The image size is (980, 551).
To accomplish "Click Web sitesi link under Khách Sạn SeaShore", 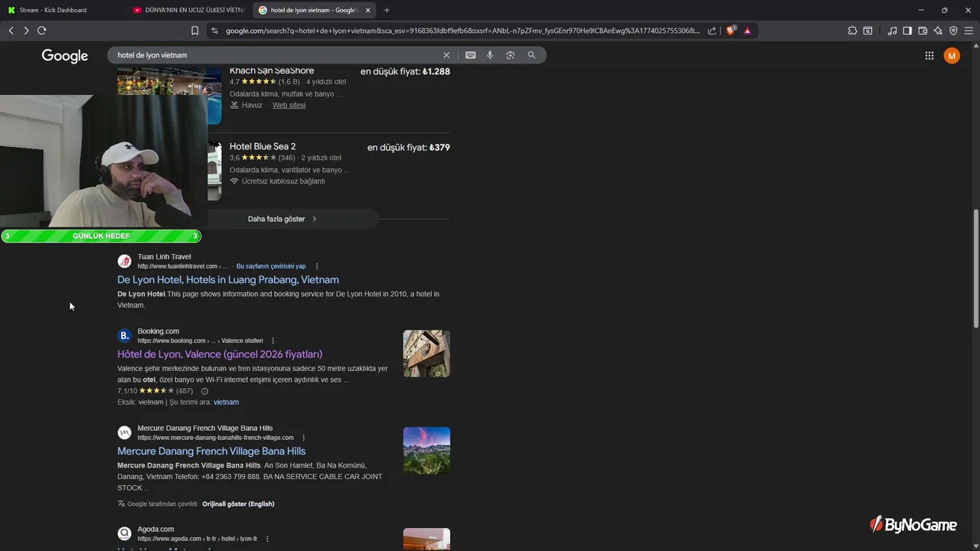I will (289, 106).
